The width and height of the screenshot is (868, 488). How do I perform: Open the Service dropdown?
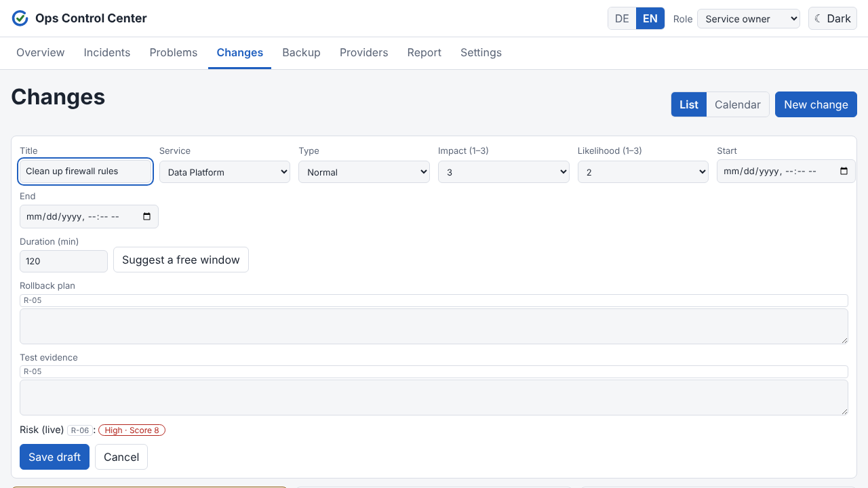[x=224, y=172]
